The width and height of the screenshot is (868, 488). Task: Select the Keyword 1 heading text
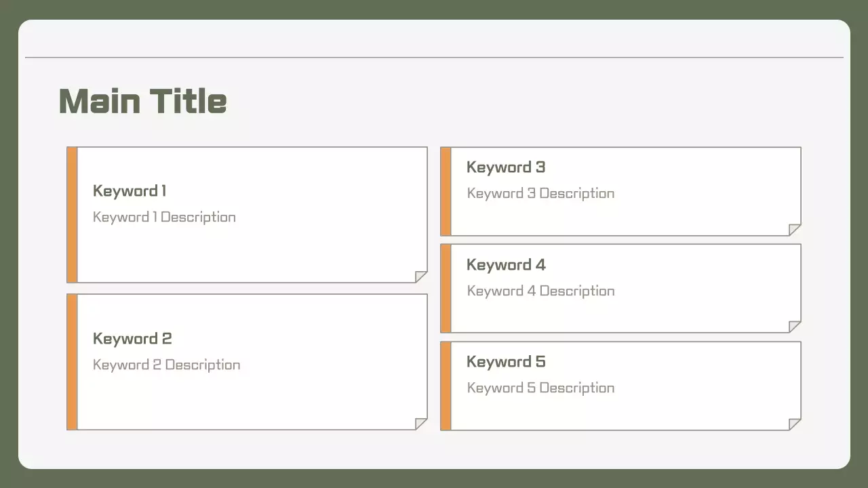point(130,191)
